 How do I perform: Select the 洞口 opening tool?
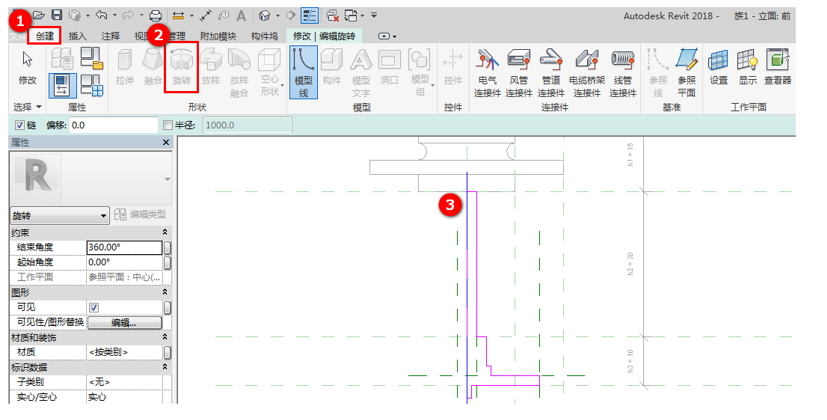tap(389, 66)
